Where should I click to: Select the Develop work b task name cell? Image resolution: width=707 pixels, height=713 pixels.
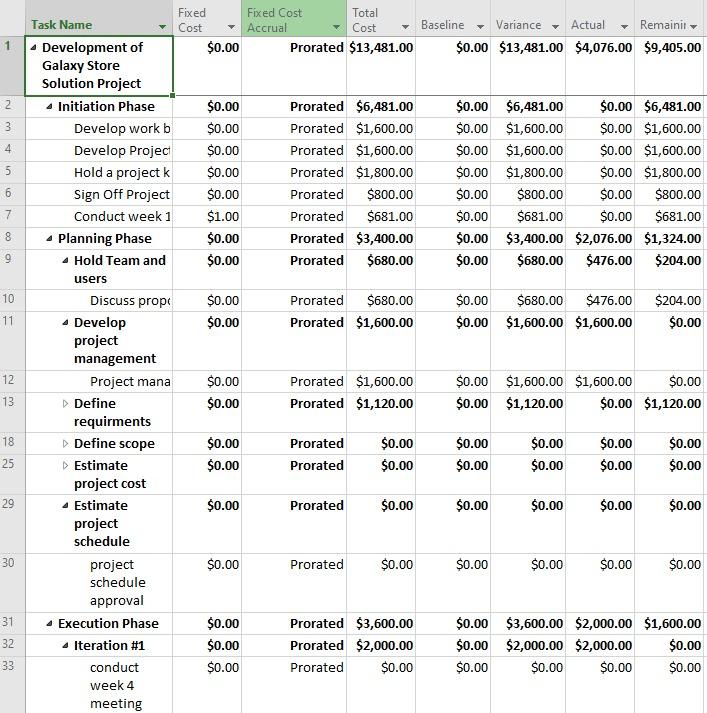tap(99, 129)
